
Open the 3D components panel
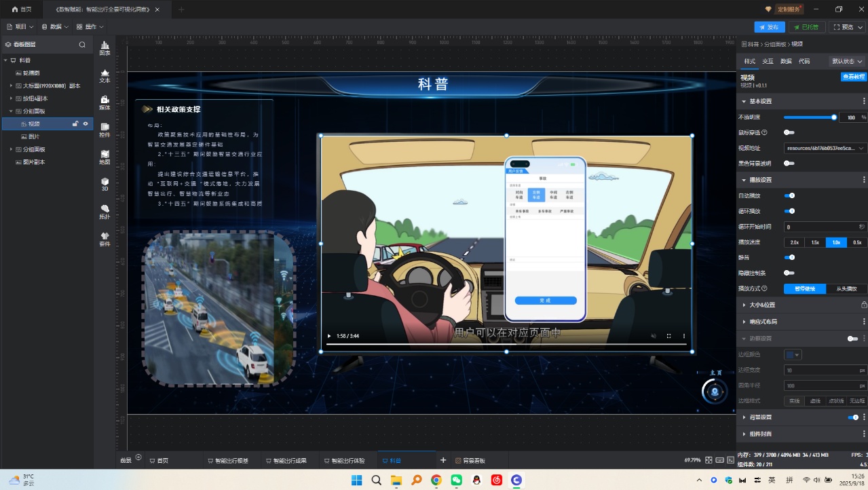(105, 184)
